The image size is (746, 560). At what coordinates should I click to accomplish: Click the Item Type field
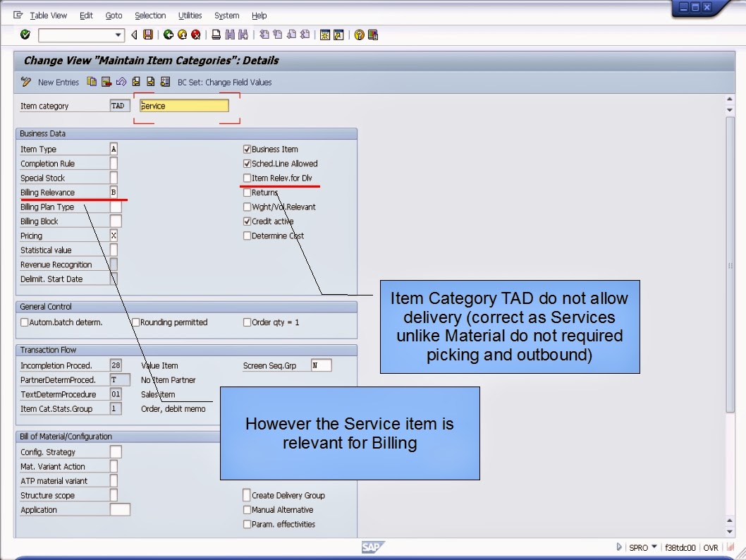pos(114,149)
